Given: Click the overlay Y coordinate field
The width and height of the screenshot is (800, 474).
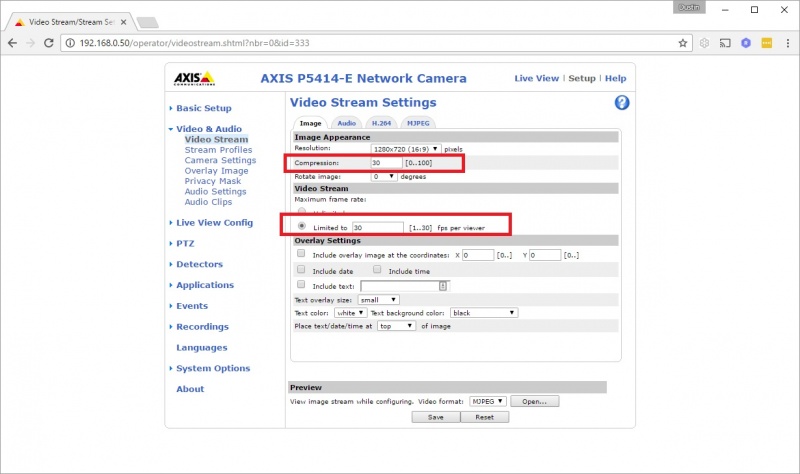Looking at the screenshot, I should coord(545,255).
